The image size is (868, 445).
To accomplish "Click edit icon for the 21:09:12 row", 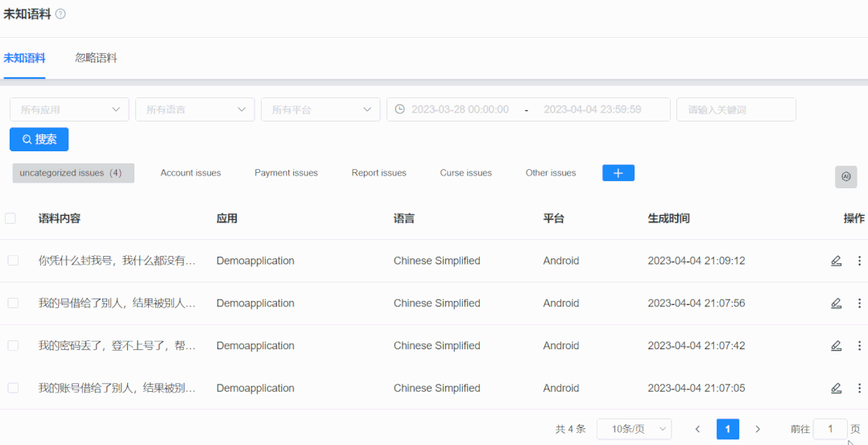I will 836,261.
